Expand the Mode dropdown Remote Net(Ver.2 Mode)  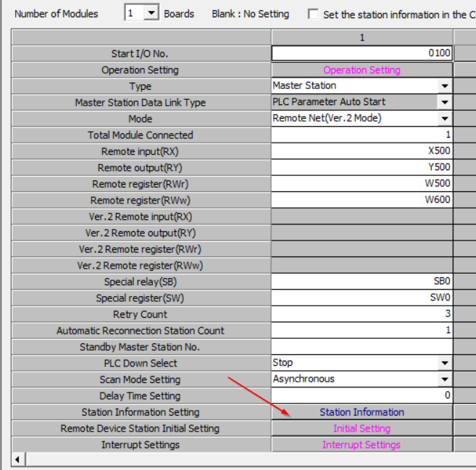[445, 119]
